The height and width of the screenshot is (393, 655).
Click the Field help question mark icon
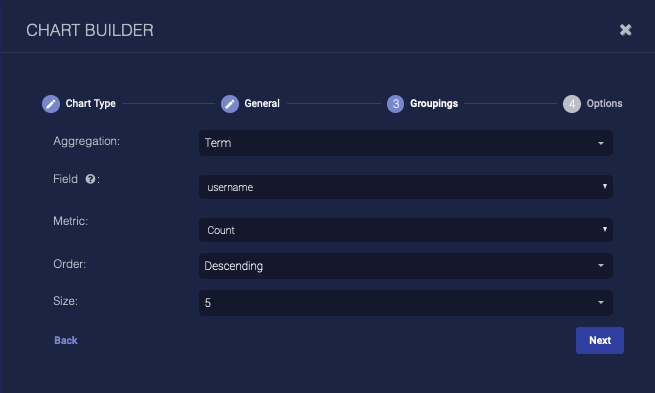pyautogui.click(x=90, y=179)
